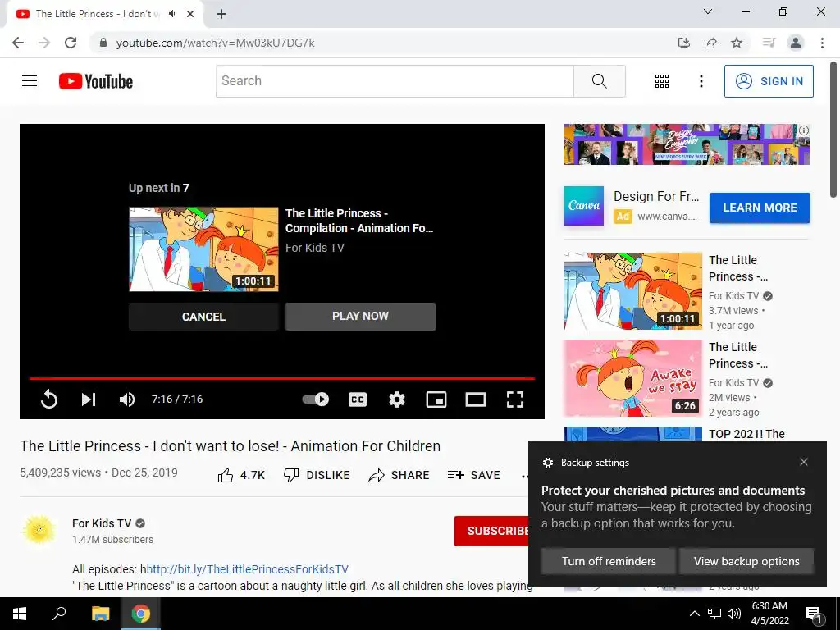Open File Explorer from the taskbar

click(100, 614)
